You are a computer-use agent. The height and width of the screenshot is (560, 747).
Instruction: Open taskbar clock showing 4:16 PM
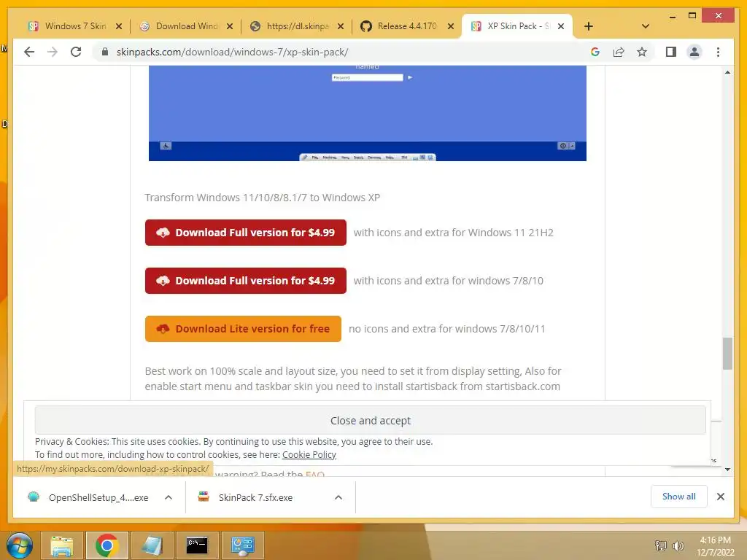(x=716, y=546)
